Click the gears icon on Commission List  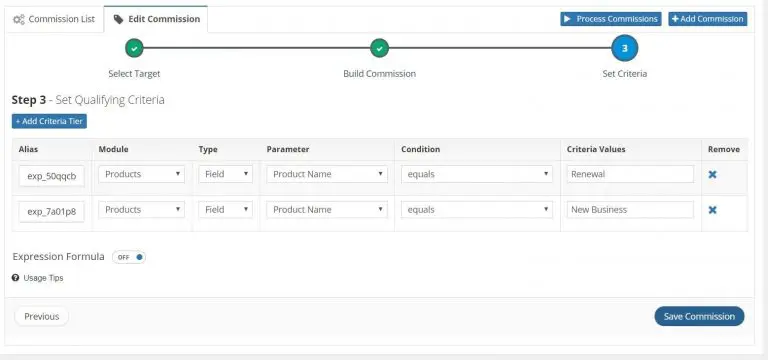click(19, 20)
